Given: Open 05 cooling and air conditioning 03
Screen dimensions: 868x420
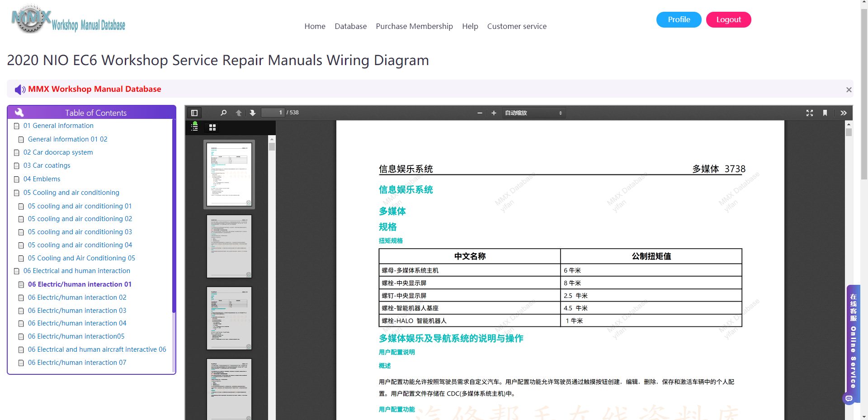Looking at the screenshot, I should pyautogui.click(x=80, y=232).
